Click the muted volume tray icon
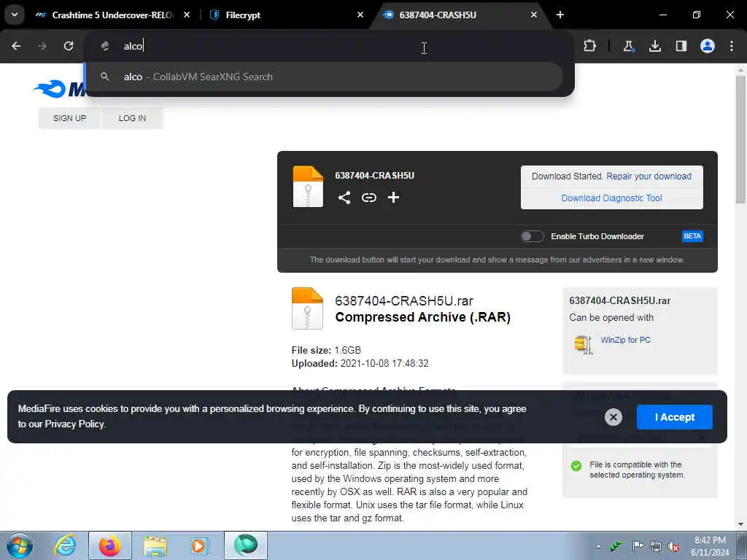This screenshot has height=560, width=747. [673, 546]
